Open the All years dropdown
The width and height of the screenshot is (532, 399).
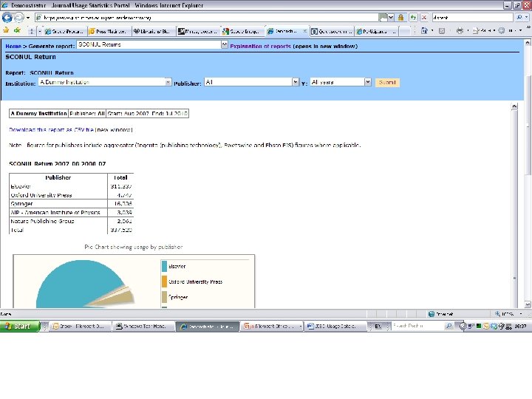click(x=341, y=82)
